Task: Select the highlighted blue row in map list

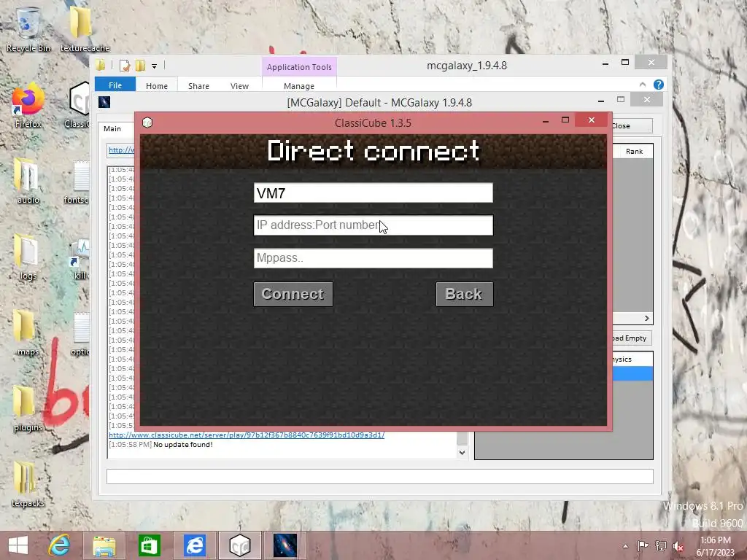Action: coord(632,374)
